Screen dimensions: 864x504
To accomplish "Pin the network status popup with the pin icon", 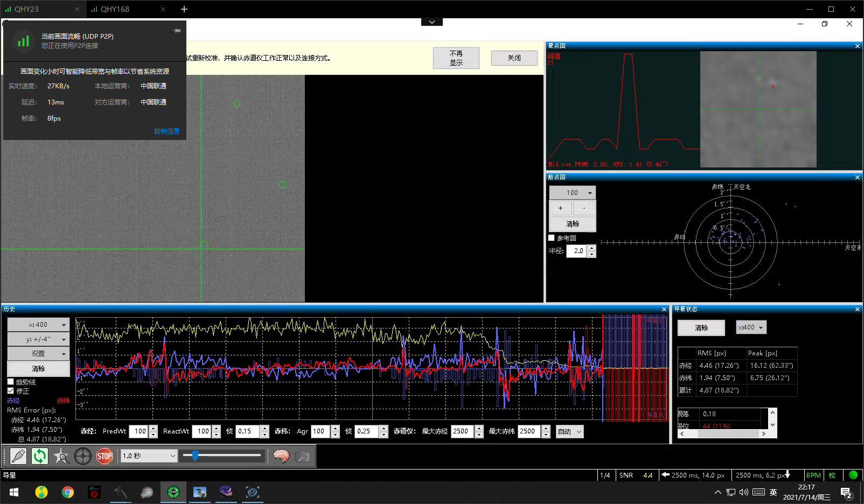I will pos(177,31).
